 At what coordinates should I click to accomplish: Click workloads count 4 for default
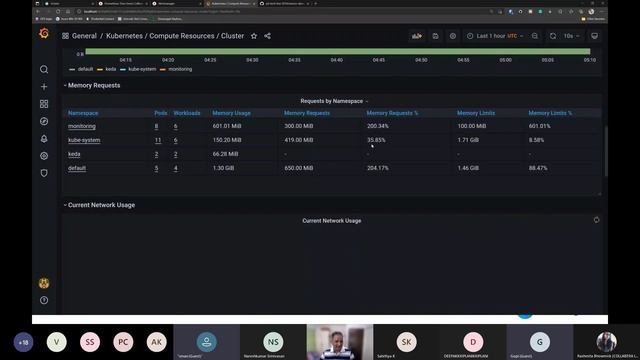click(176, 168)
